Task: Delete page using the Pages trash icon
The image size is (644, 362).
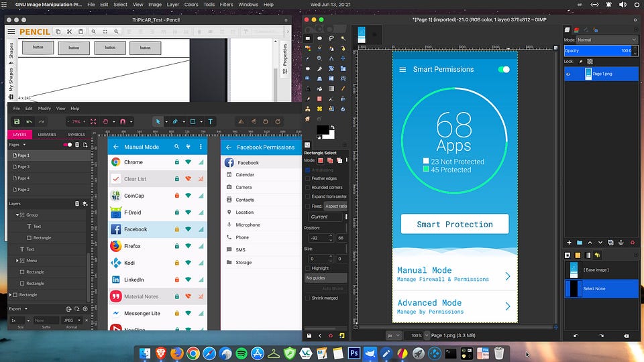Action: [x=77, y=145]
